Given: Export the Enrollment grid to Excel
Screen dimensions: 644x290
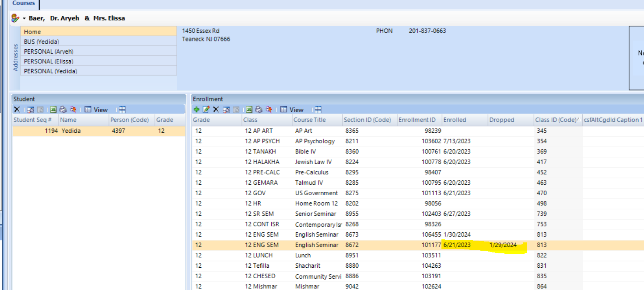Looking at the screenshot, I should [x=249, y=110].
